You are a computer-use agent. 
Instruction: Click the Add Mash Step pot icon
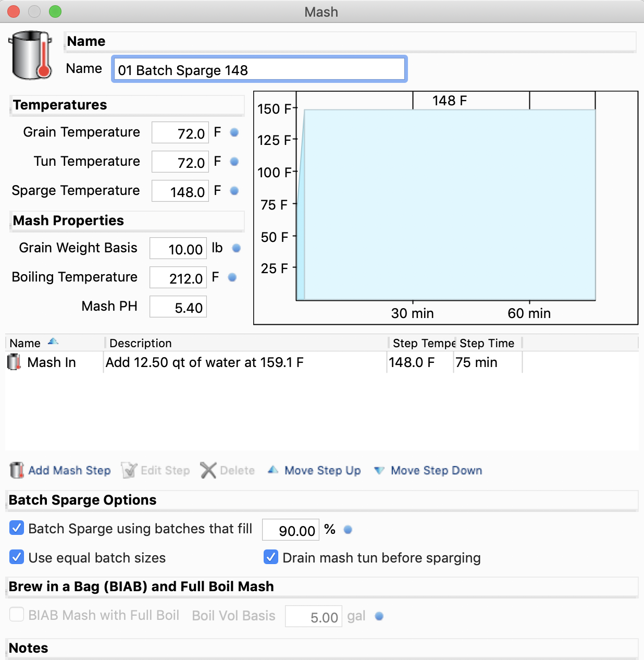tap(17, 470)
